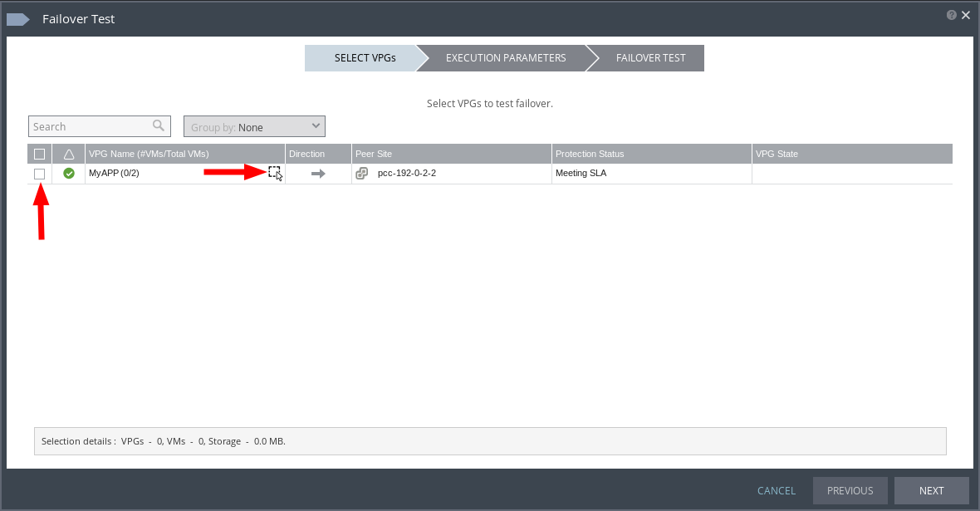The height and width of the screenshot is (511, 980).
Task: Click CANCEL to close the wizard
Action: click(776, 490)
